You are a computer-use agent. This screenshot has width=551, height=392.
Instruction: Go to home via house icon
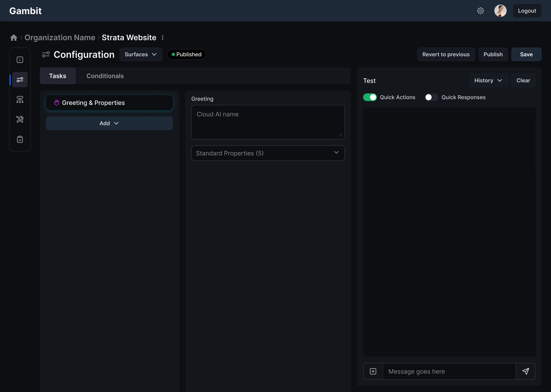tap(14, 37)
